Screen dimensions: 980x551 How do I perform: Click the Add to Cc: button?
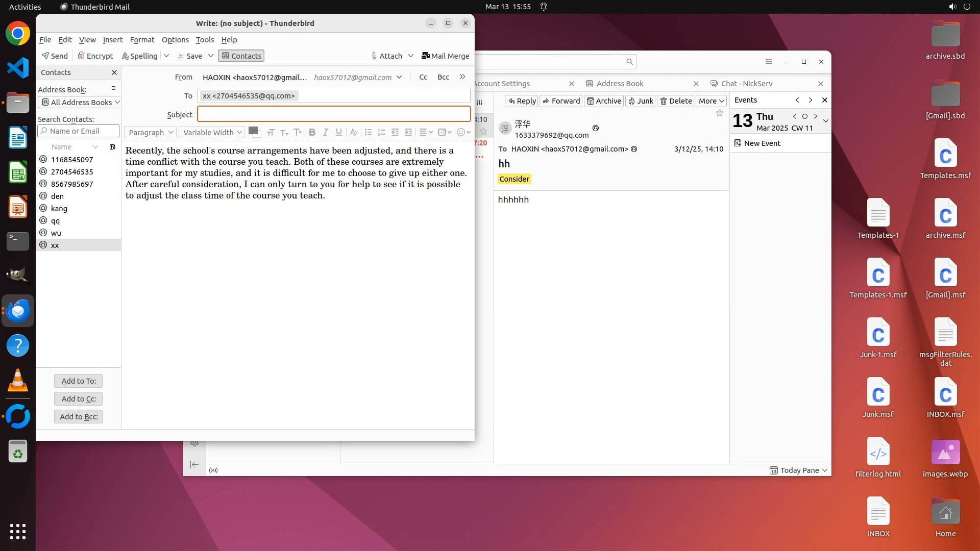79,399
